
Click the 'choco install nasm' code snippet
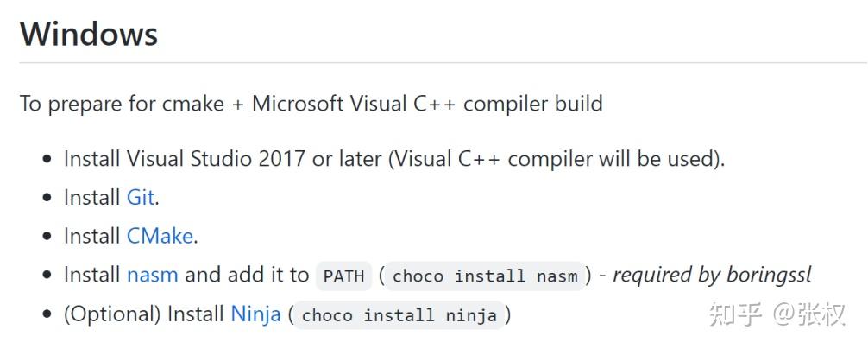(x=485, y=276)
